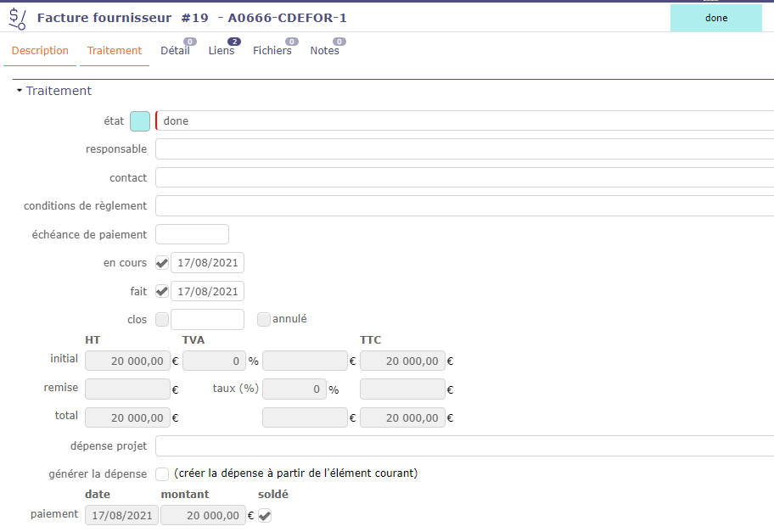Toggle the 'fait' checkbox

tap(162, 292)
